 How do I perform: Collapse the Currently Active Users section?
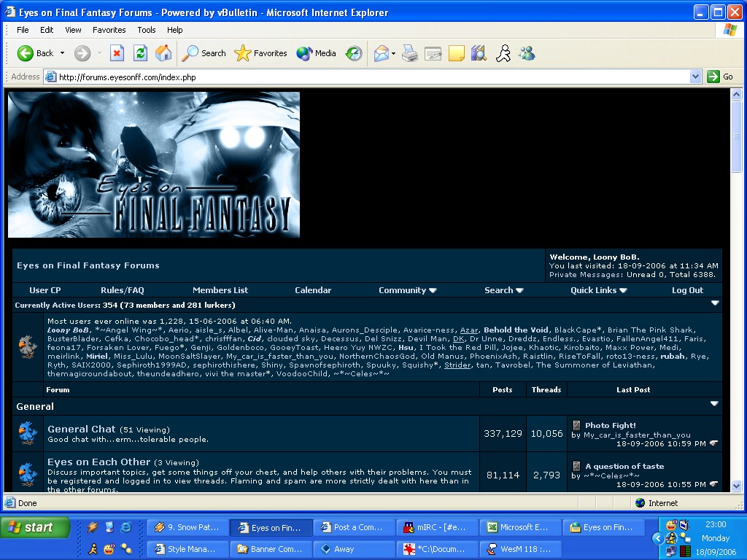click(x=715, y=303)
